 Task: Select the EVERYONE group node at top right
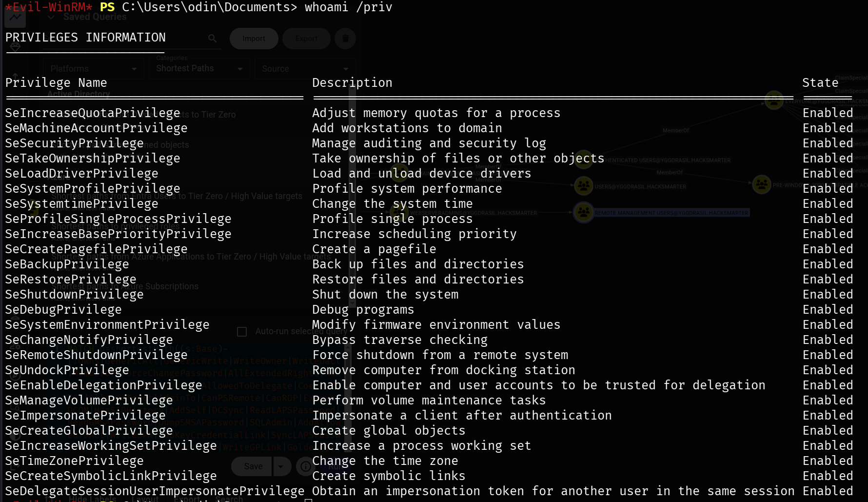774,100
